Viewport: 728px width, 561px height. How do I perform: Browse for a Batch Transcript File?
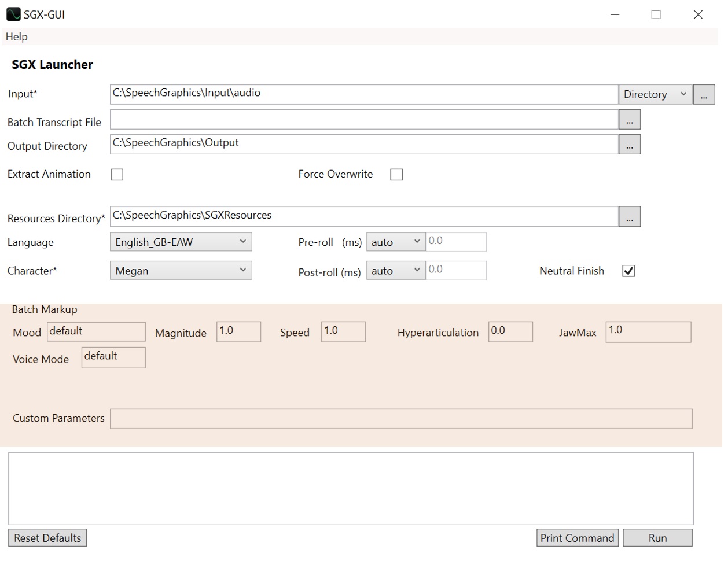(x=629, y=120)
